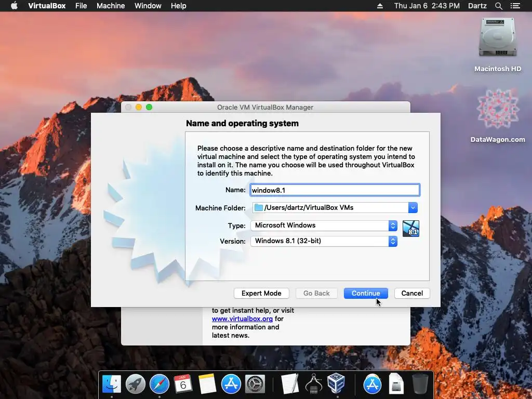Open the Trash in Dock
The width and height of the screenshot is (532, 399).
pyautogui.click(x=420, y=384)
